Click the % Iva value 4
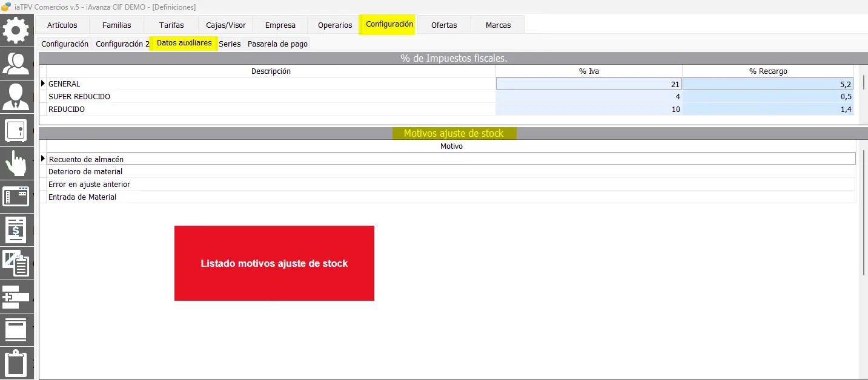Image resolution: width=868 pixels, height=380 pixels. point(589,97)
